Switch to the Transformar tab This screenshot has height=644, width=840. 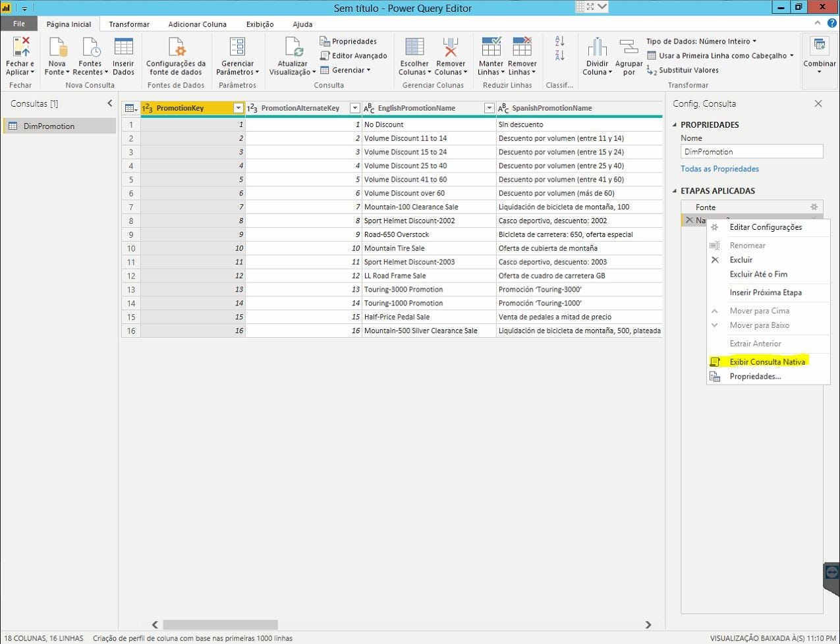point(129,24)
